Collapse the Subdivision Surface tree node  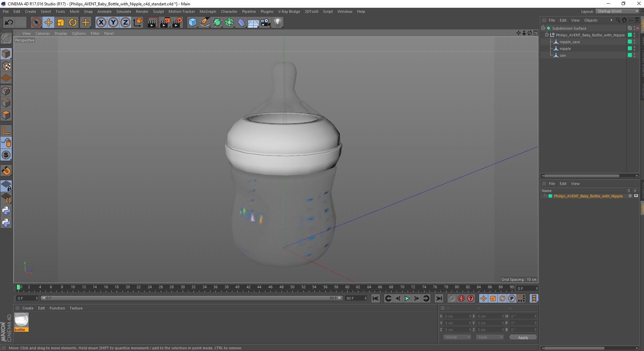pyautogui.click(x=544, y=28)
